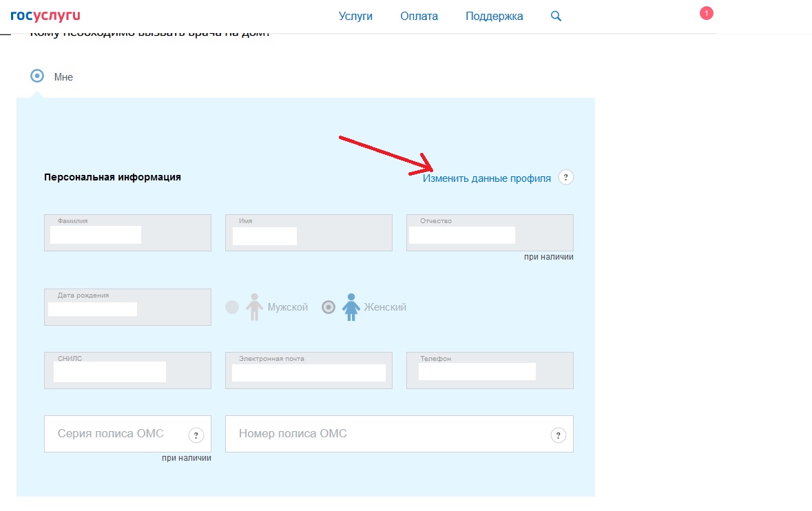This screenshot has width=812, height=511.
Task: Click the Электронная почта field
Action: [309, 371]
